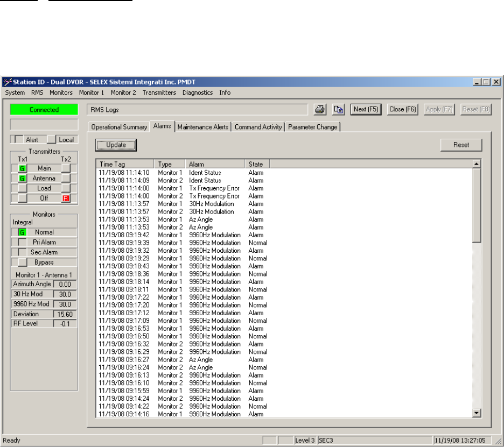Open the Monitors menu
504x447 pixels.
[61, 93]
